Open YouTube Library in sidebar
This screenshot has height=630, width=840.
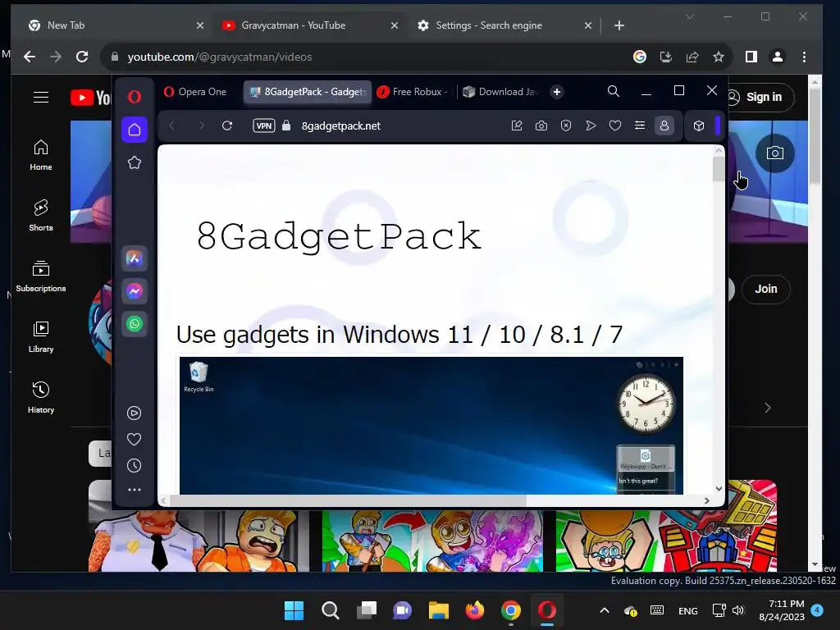pos(41,337)
